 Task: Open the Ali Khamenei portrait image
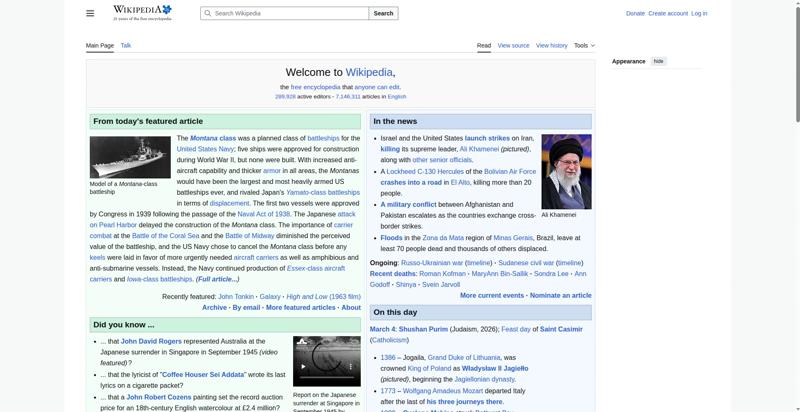[x=566, y=171]
